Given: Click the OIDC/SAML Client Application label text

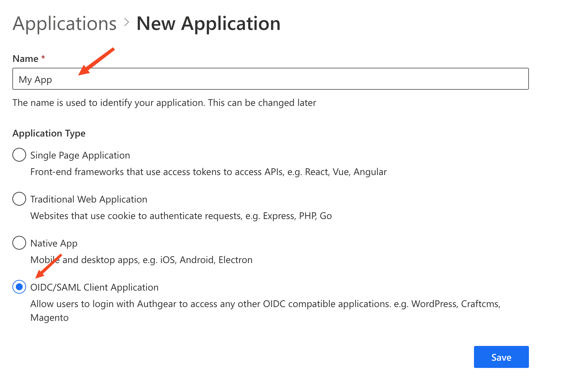Looking at the screenshot, I should (94, 287).
